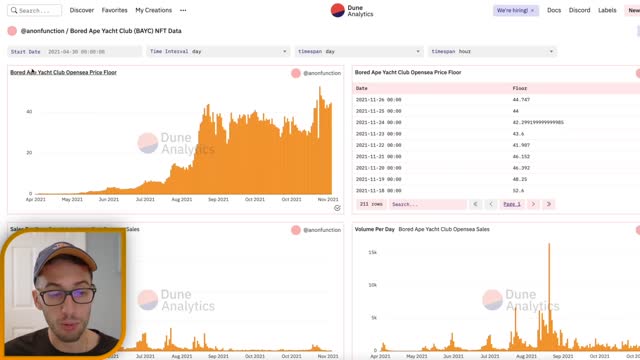This screenshot has width=640, height=360.
Task: Go to next page of floor table
Action: 533,204
